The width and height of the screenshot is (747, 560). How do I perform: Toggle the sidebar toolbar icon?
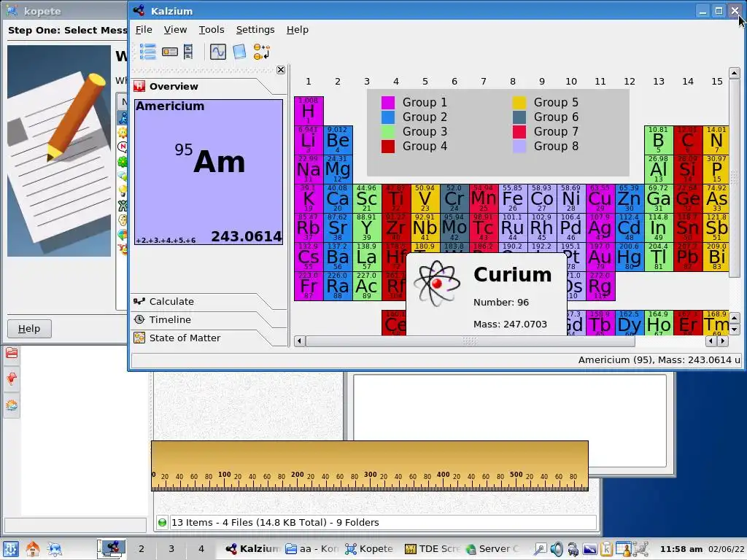pos(189,52)
